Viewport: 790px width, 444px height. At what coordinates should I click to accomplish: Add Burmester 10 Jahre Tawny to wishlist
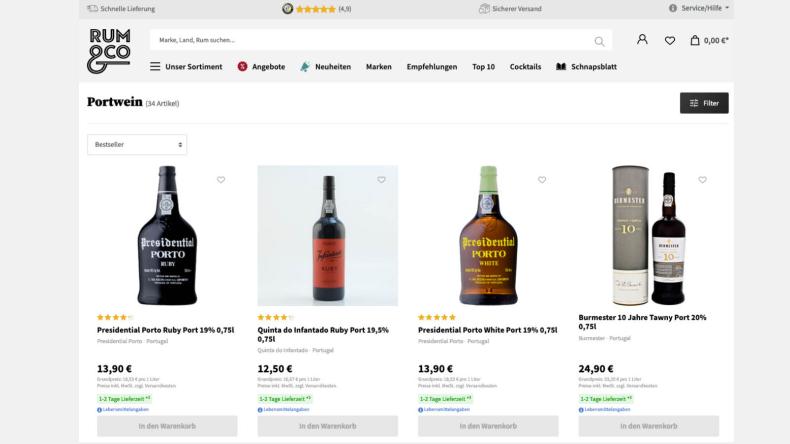click(702, 180)
